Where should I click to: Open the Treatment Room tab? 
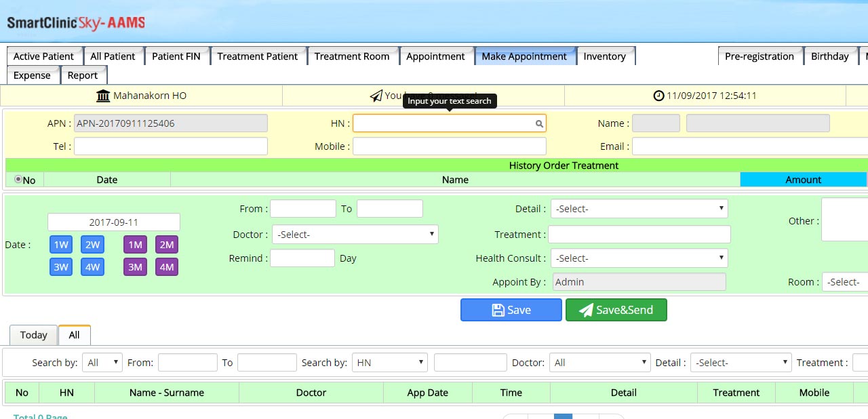point(351,56)
